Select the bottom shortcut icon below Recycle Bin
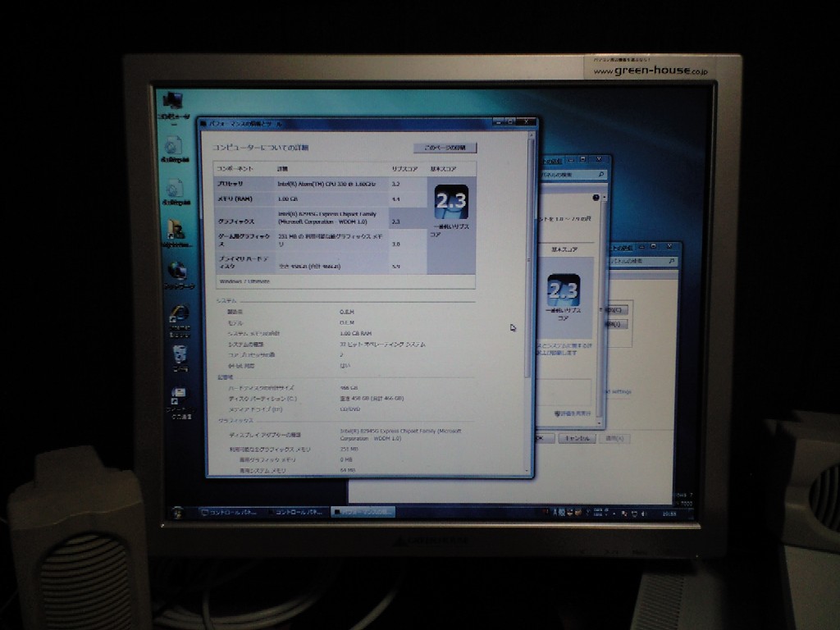The width and height of the screenshot is (840, 630). pos(178,396)
